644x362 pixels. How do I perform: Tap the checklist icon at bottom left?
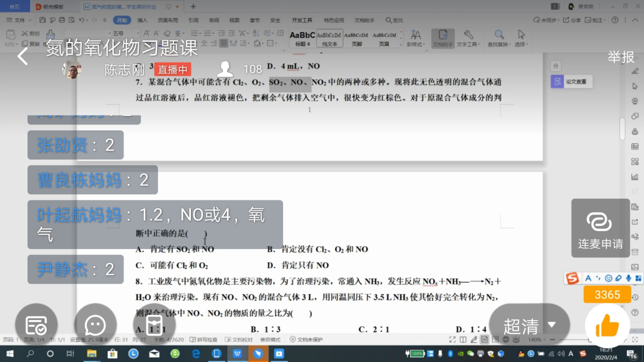[x=36, y=325]
